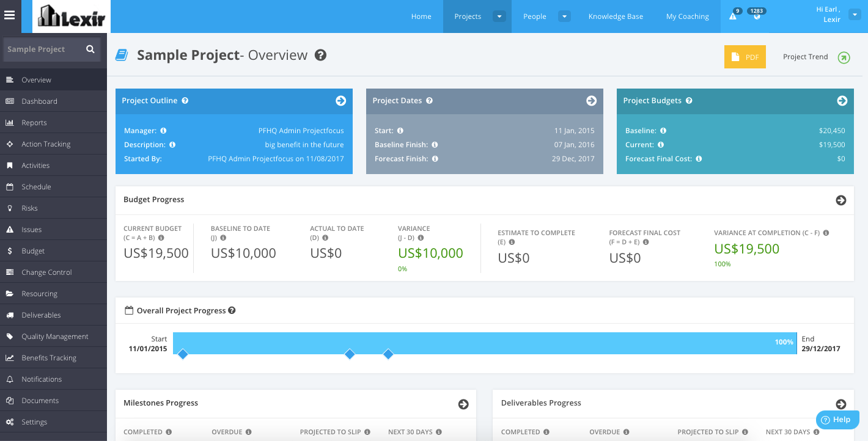Open Budget Progress arrow icon
The image size is (868, 441).
[841, 200]
